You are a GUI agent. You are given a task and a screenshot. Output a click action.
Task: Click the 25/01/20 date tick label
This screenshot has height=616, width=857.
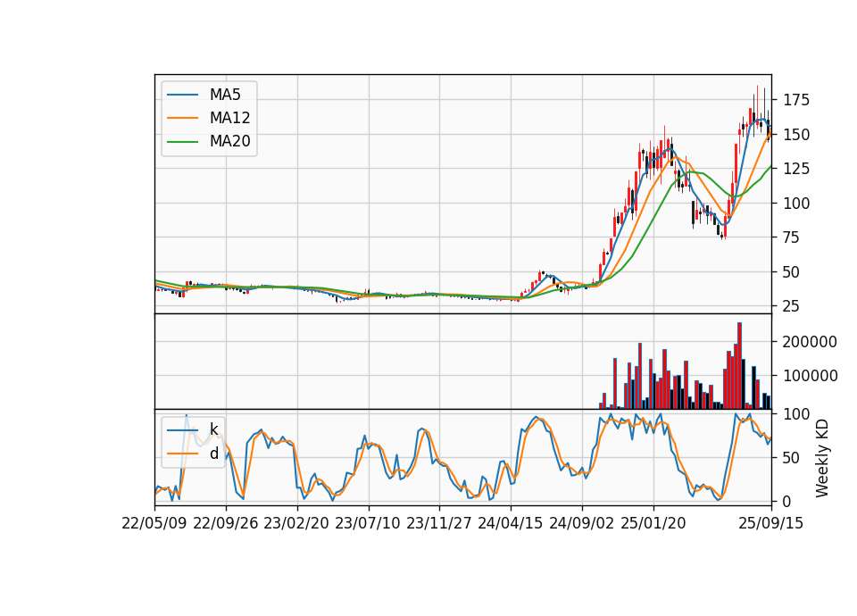(653, 523)
